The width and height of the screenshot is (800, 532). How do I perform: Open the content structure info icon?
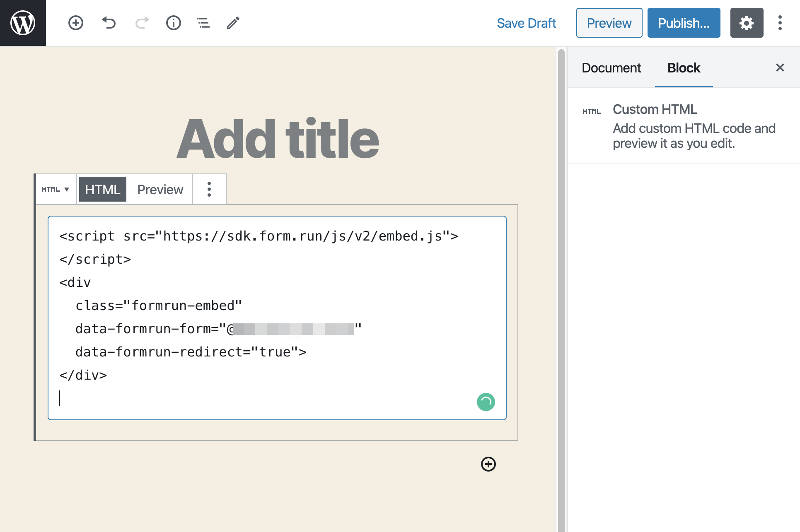(x=174, y=23)
